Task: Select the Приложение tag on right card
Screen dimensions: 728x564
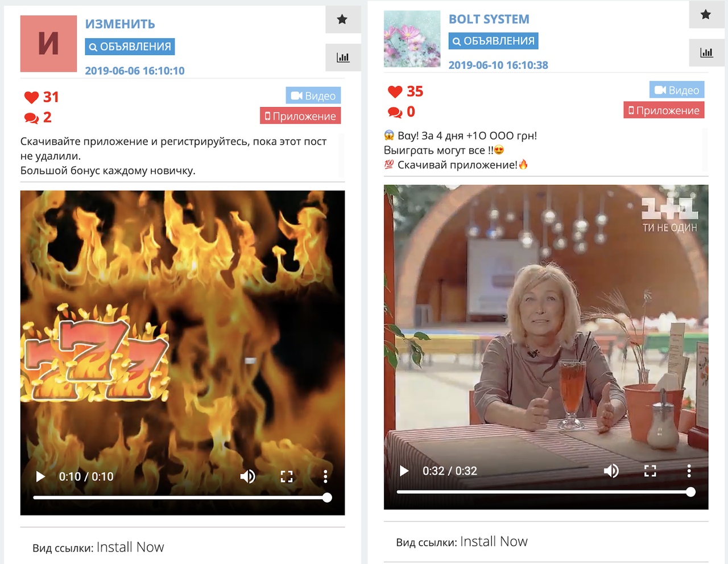Action: 664,110
